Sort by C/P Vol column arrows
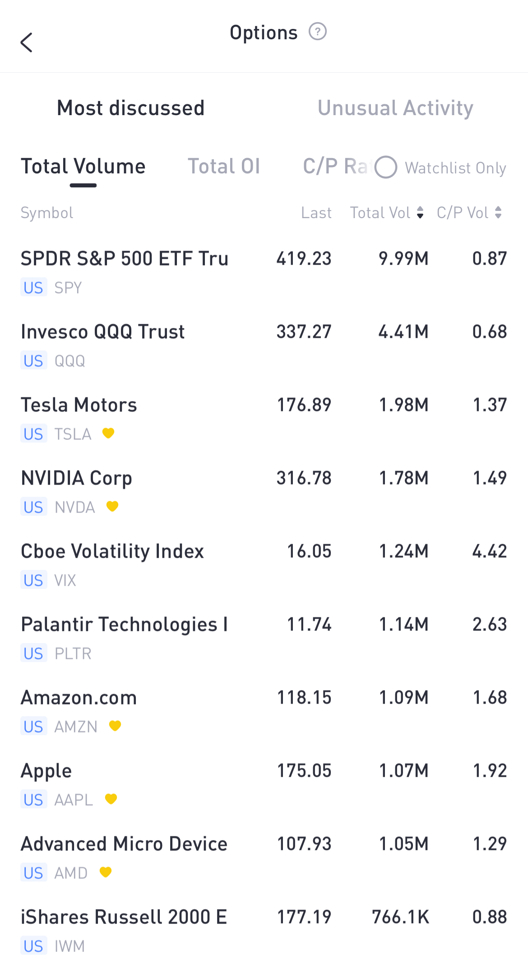This screenshot has width=528, height=980. (x=498, y=213)
